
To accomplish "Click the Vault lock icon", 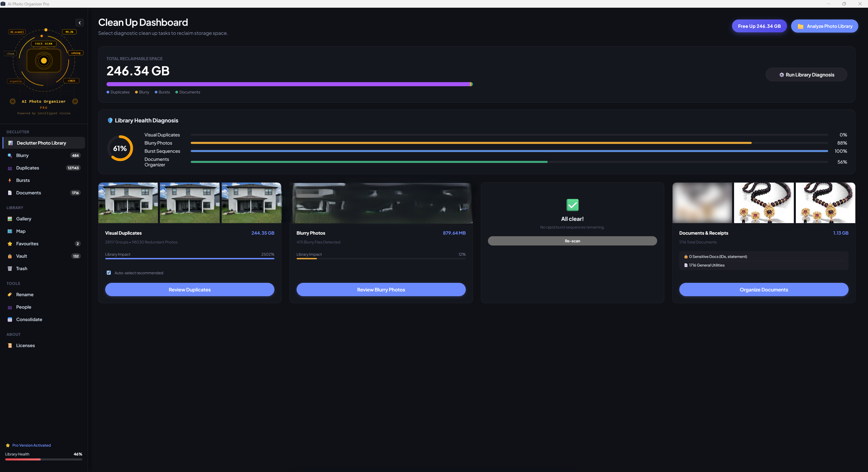I will coord(10,256).
